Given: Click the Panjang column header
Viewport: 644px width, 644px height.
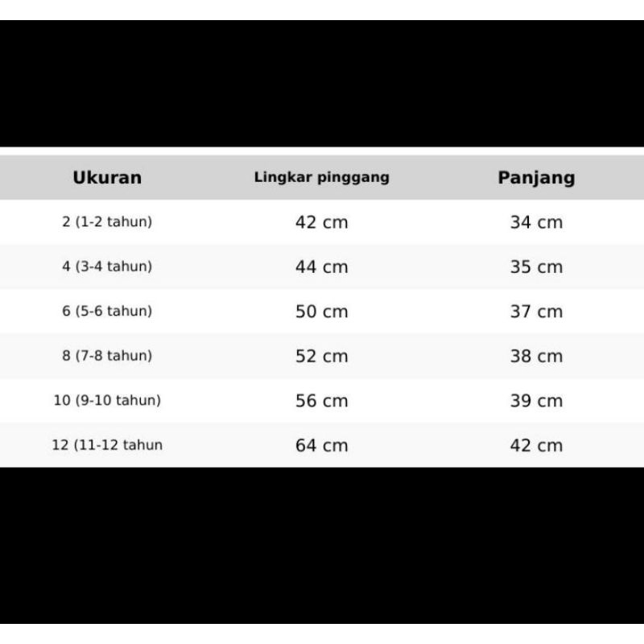Looking at the screenshot, I should tap(536, 178).
